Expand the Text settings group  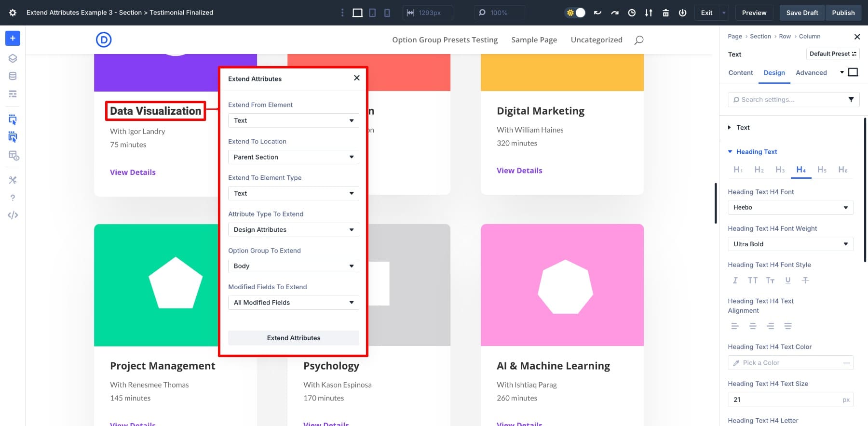click(x=743, y=128)
